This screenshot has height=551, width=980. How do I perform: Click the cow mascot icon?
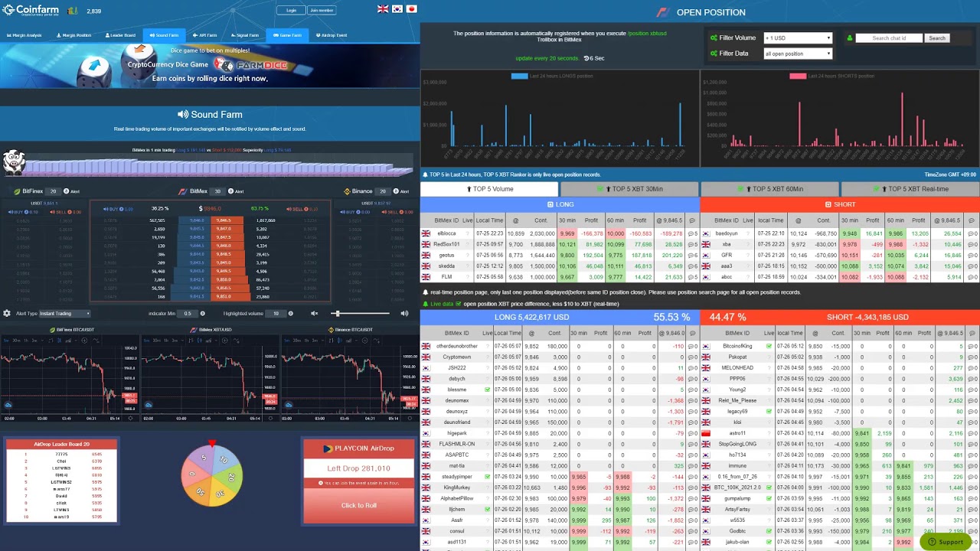click(x=14, y=161)
